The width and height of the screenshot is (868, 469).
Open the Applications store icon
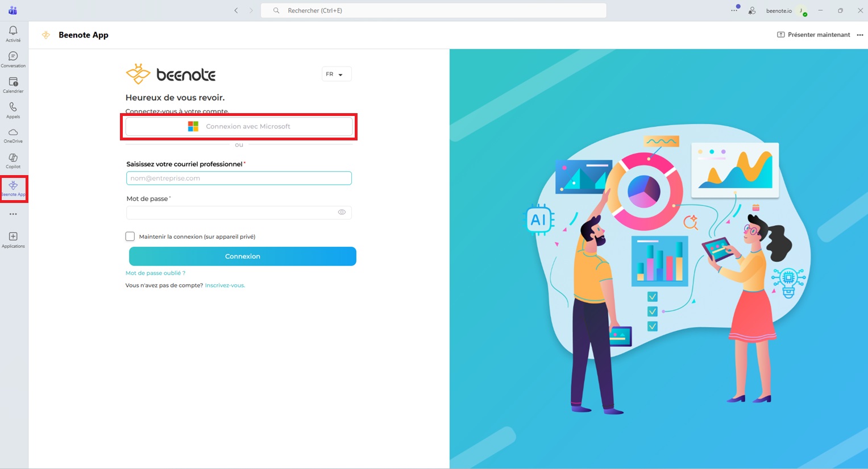point(13,239)
